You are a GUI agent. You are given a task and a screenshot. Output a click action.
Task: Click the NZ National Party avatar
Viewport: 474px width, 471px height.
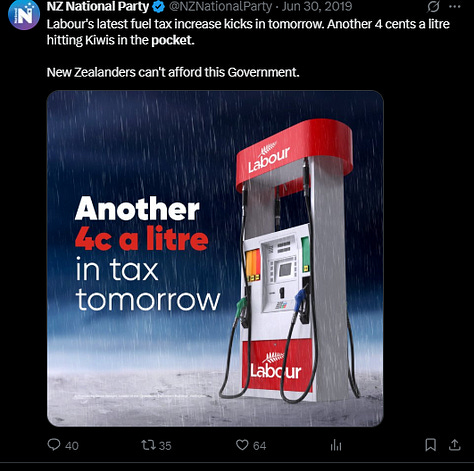24,14
